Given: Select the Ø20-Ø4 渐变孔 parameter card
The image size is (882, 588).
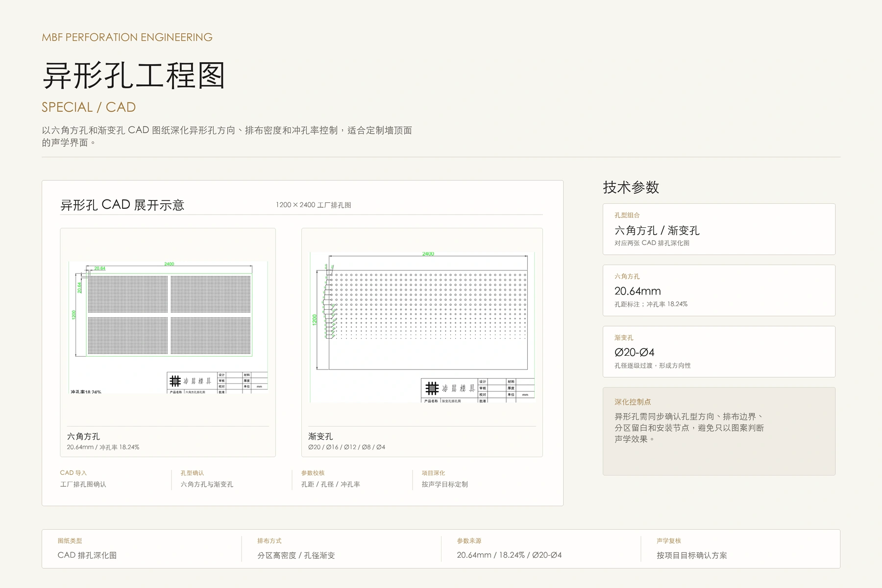Looking at the screenshot, I should click(x=719, y=352).
